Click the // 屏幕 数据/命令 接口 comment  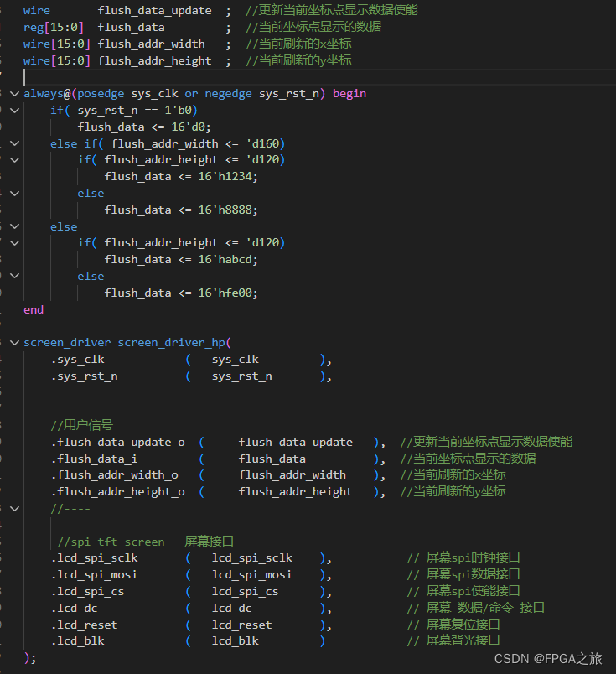[x=476, y=608]
